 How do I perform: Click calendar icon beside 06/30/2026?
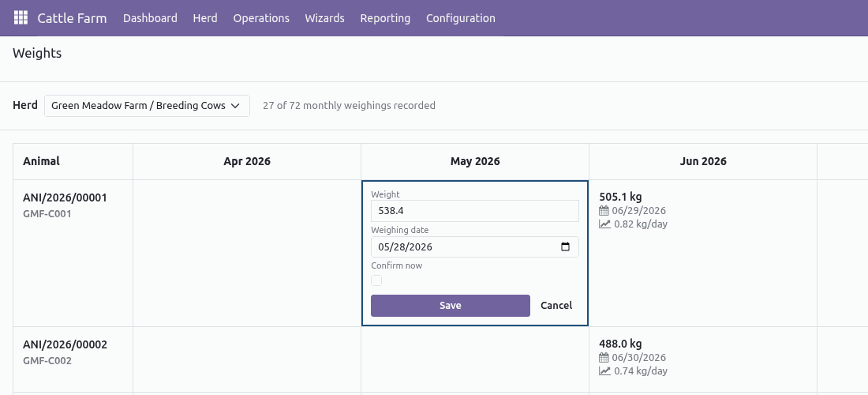604,357
